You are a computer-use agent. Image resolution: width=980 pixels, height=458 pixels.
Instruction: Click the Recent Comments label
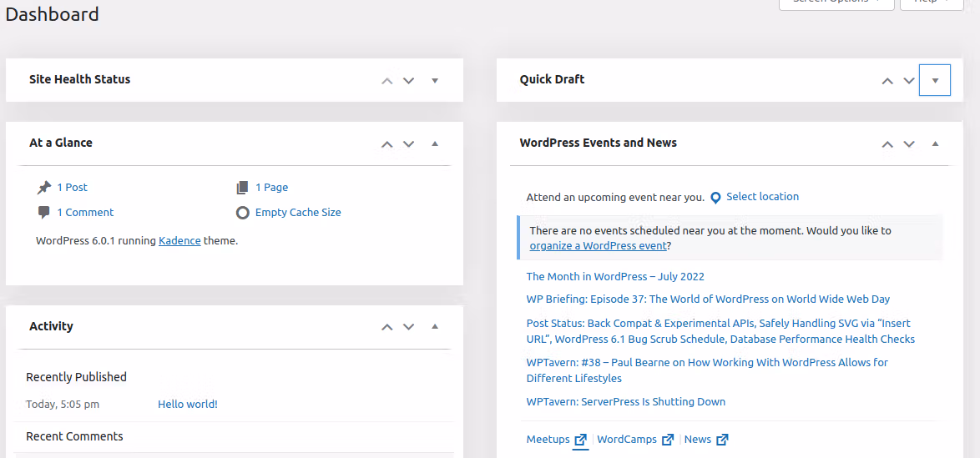point(74,436)
